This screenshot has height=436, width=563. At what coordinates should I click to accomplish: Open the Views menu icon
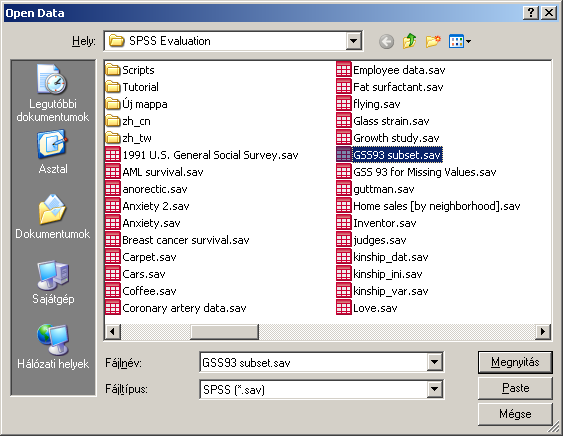[460, 41]
